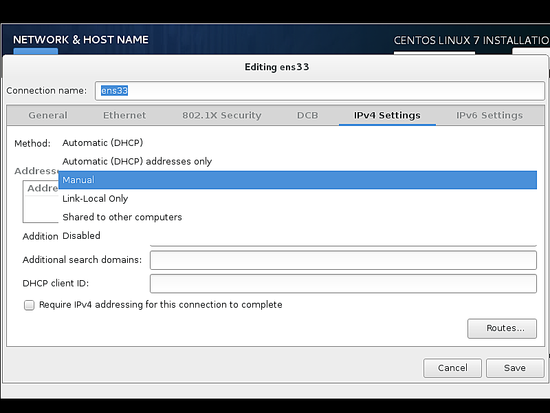Click the IPv4 Settings tab
The height and width of the screenshot is (413, 550).
387,115
